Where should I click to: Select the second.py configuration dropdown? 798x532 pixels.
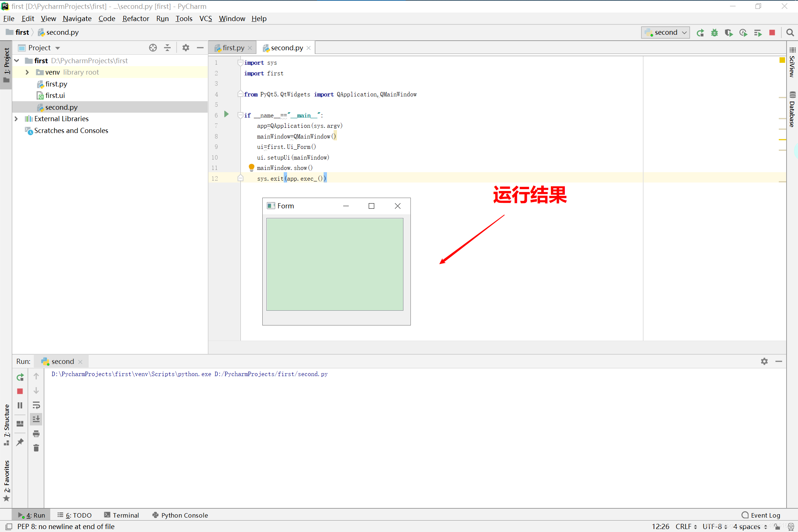point(666,32)
